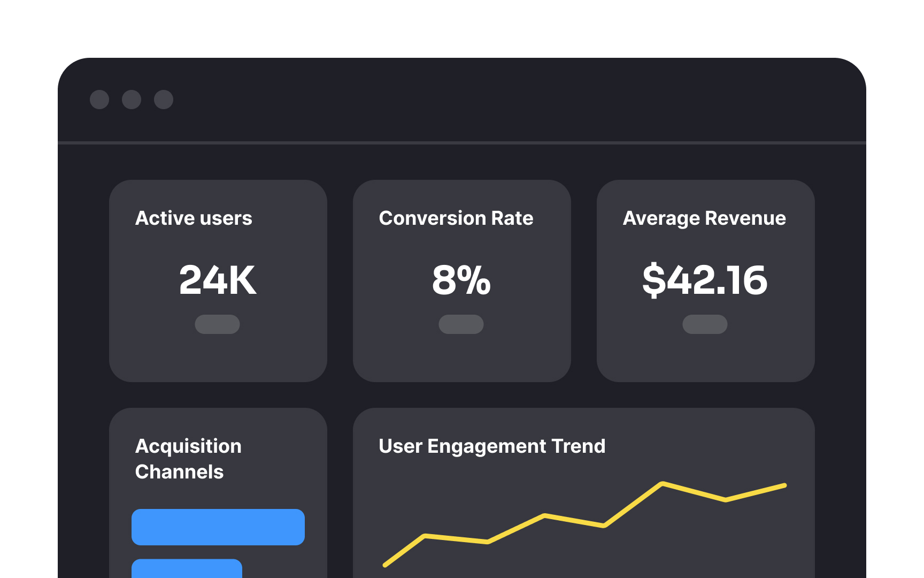Select the Average Revenue metric card
924x578 pixels.
tap(705, 281)
